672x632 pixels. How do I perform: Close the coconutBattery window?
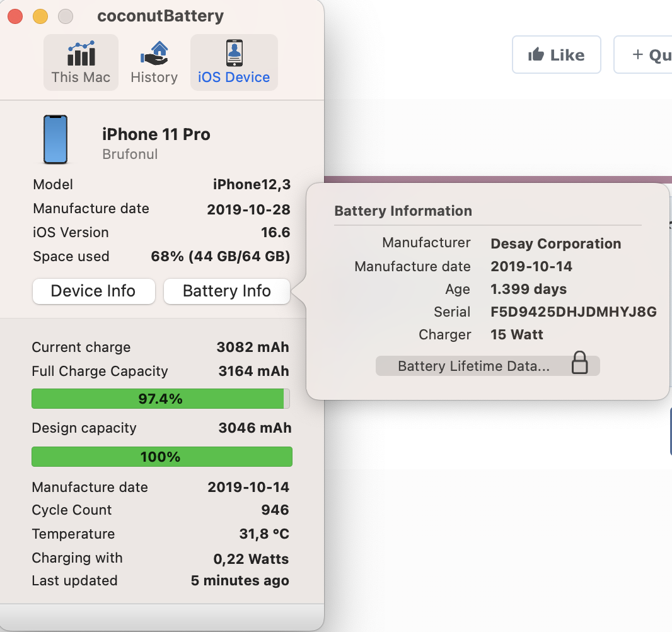(15, 16)
